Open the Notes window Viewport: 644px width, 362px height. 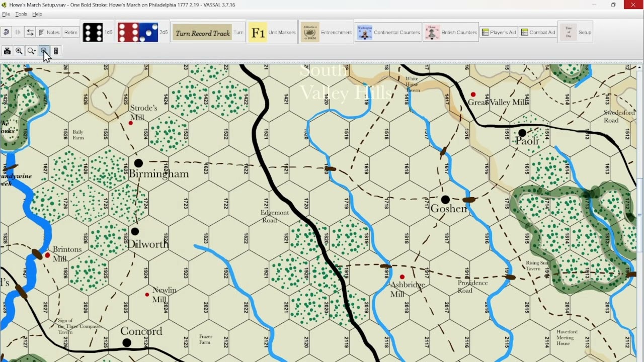coord(49,32)
